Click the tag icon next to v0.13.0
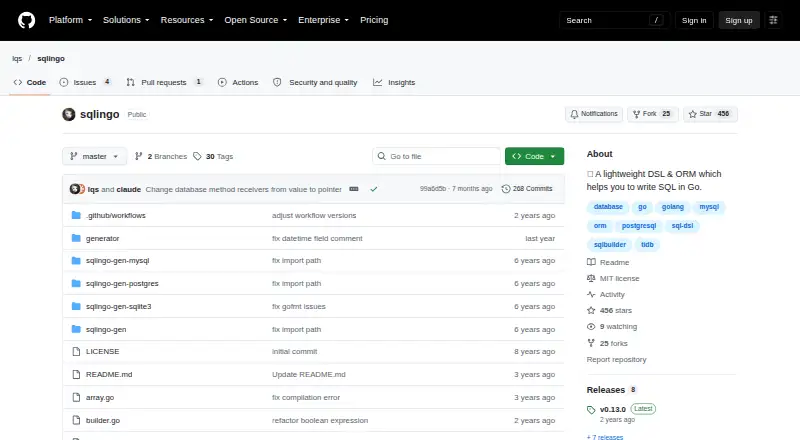The width and height of the screenshot is (800, 440). (591, 409)
